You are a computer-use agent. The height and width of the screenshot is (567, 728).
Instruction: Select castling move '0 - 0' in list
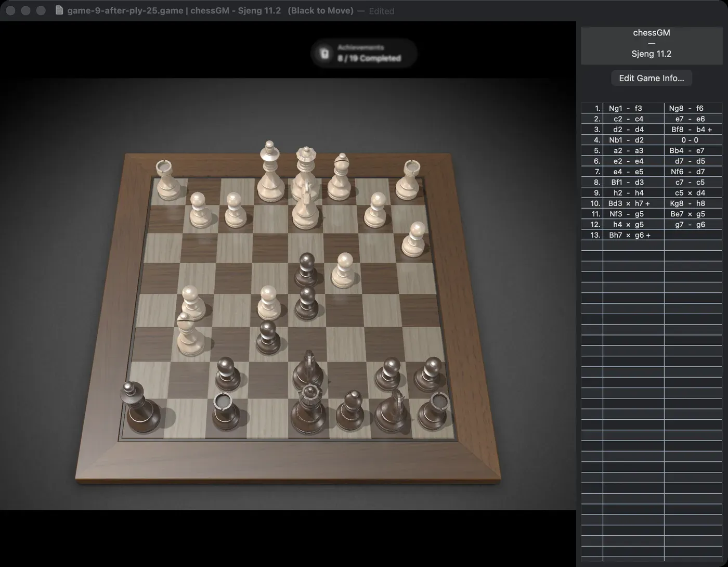tap(690, 140)
